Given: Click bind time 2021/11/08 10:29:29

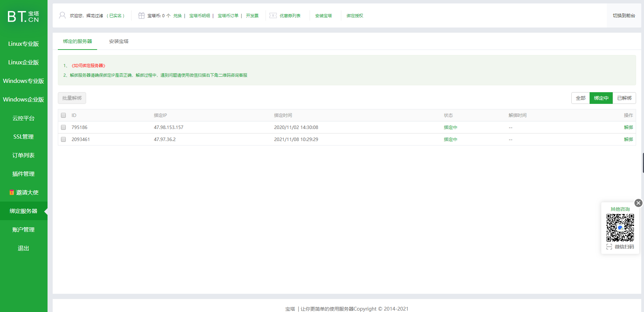Looking at the screenshot, I should pos(296,139).
